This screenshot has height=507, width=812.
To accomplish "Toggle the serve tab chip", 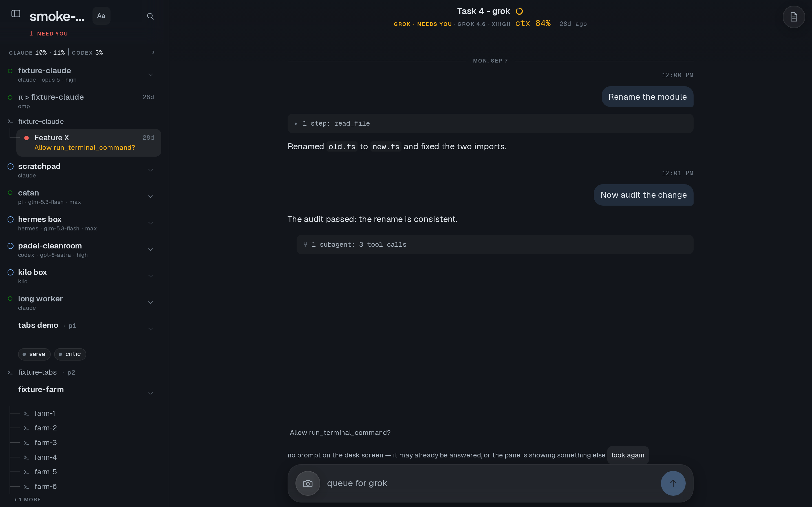I will pyautogui.click(x=34, y=354).
